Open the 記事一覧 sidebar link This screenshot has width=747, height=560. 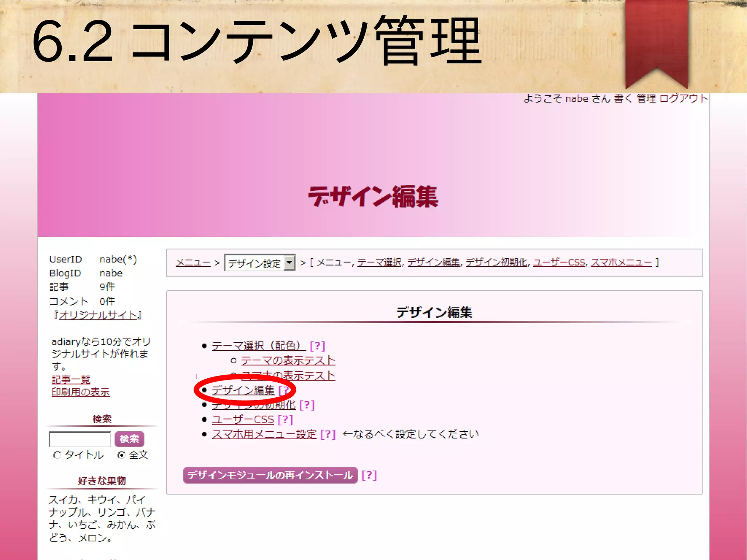point(71,380)
